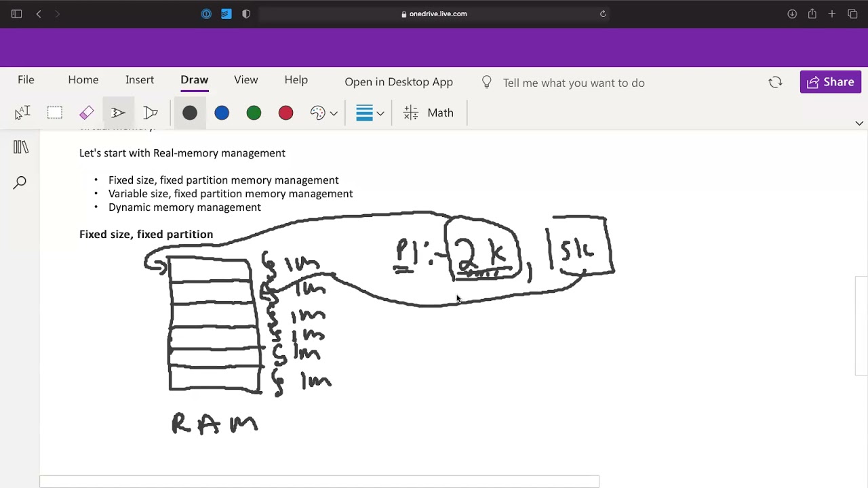868x488 pixels.
Task: Click the Math button
Action: point(429,113)
